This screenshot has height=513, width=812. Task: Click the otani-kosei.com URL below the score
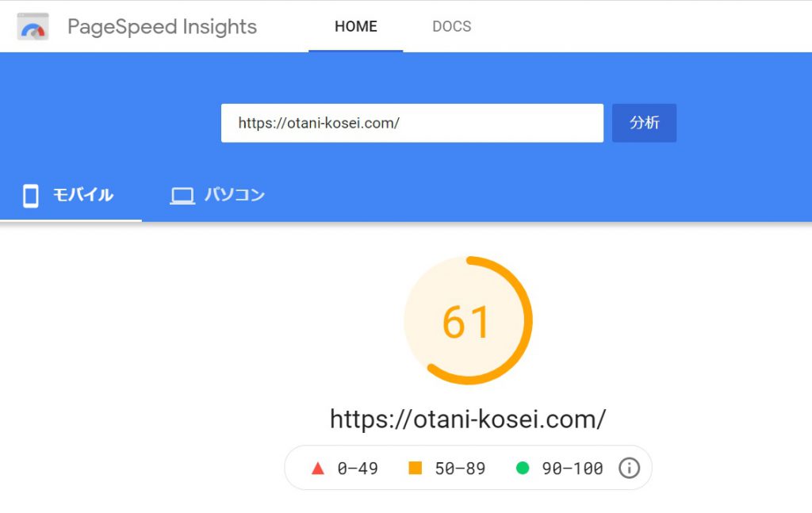pos(468,419)
